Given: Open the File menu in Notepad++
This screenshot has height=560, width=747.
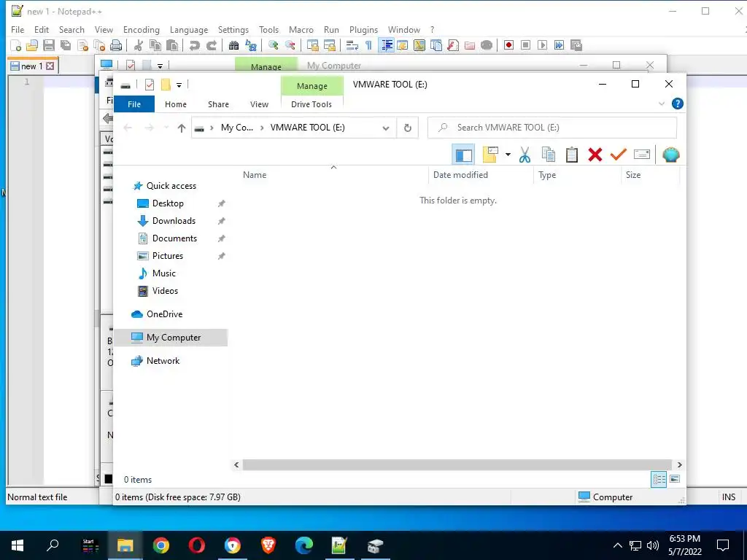Looking at the screenshot, I should (x=18, y=29).
